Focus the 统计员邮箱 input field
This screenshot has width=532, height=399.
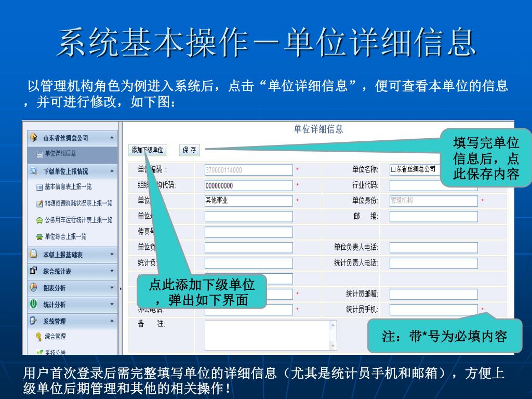[x=434, y=294]
